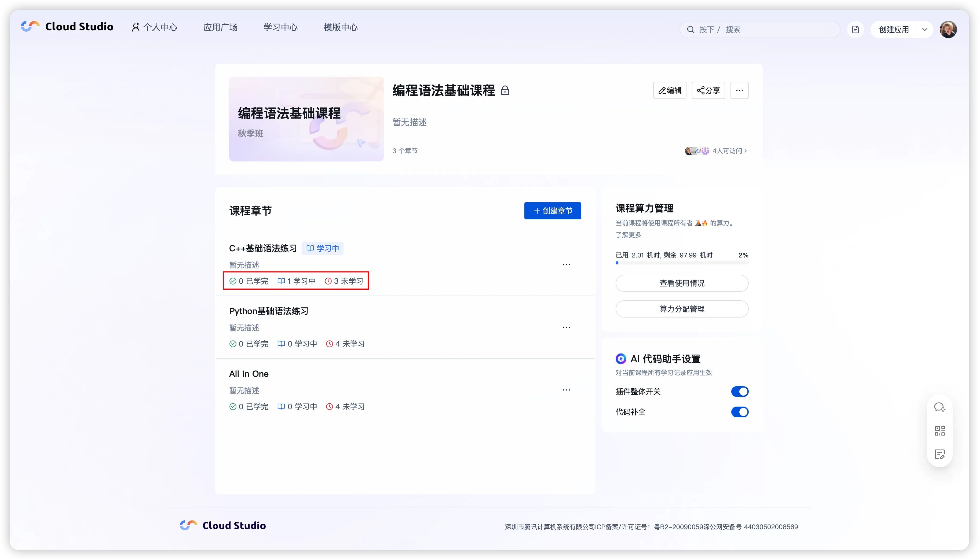Viewport: 979px width, 560px height.
Task: Open the course three-dots more menu
Action: coord(739,90)
